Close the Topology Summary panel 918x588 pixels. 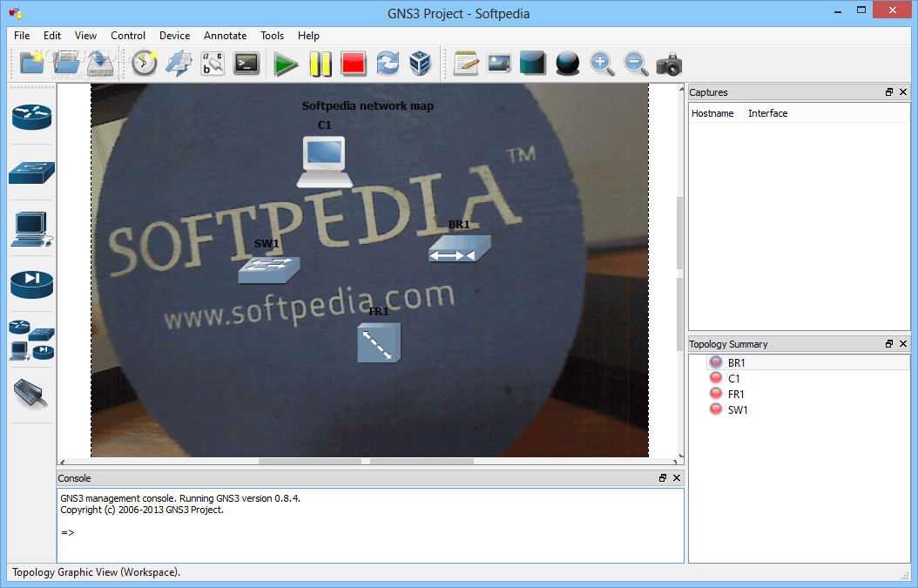coord(903,344)
